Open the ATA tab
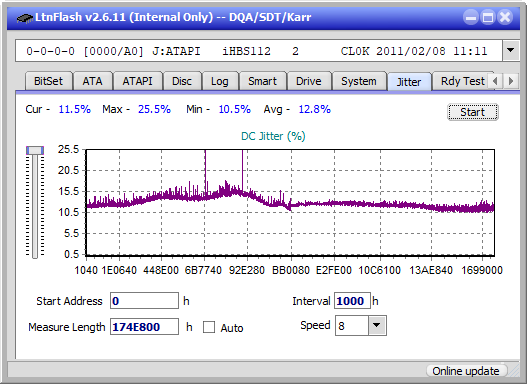This screenshot has height=384, width=527. pyautogui.click(x=92, y=81)
